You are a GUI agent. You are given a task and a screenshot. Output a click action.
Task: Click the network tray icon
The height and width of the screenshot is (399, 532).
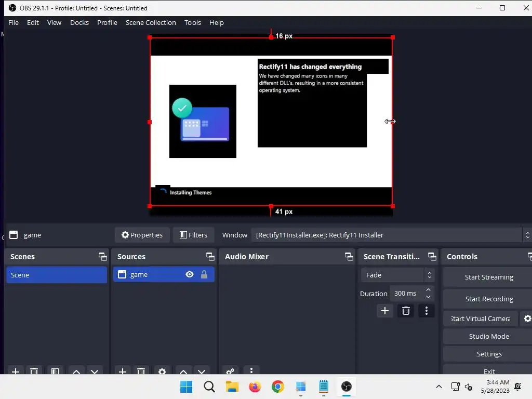(x=455, y=387)
